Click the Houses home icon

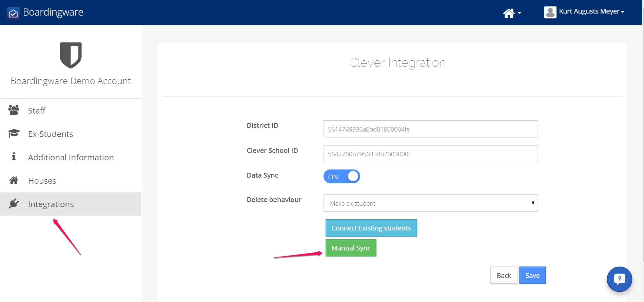click(x=14, y=180)
